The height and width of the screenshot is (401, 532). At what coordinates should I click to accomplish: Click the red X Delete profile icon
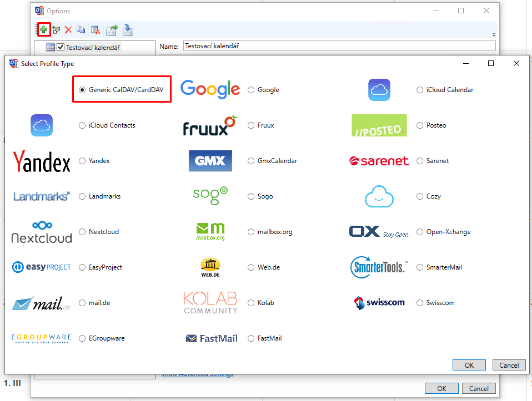(68, 30)
